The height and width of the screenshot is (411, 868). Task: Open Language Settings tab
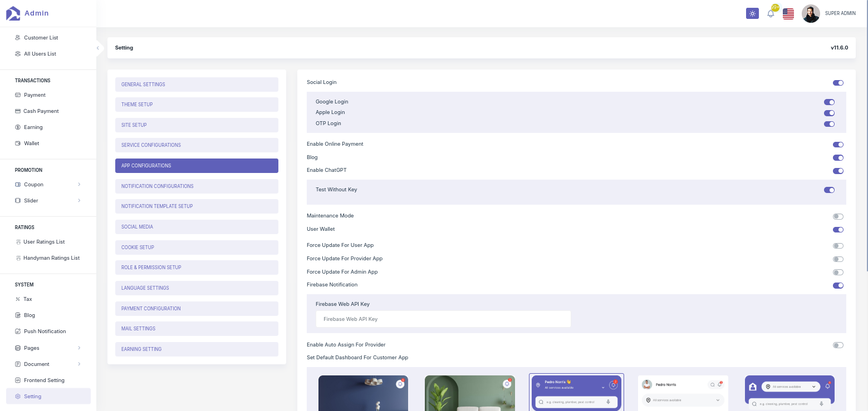point(197,288)
